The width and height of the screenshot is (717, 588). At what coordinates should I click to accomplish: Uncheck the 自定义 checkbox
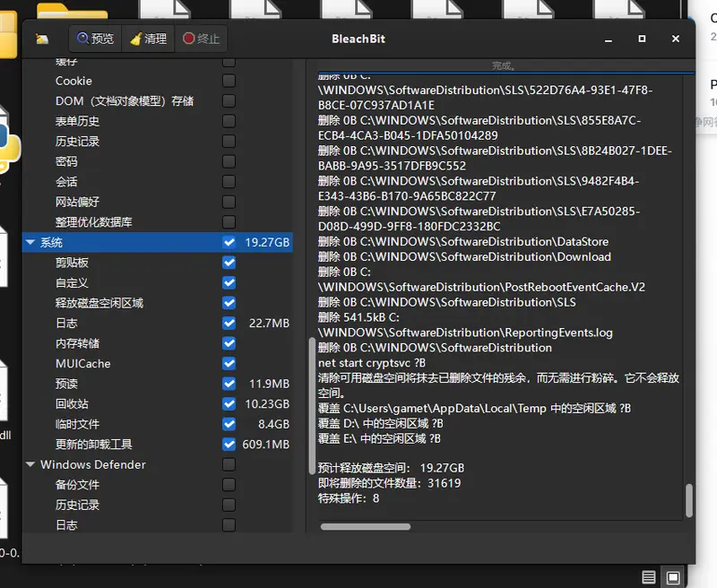pos(229,282)
